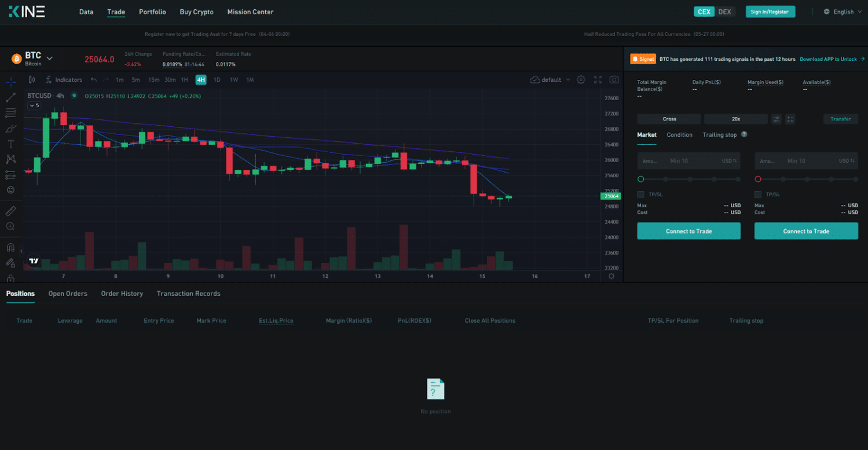Switch to CEX mode
This screenshot has height=450, width=868.
coord(704,12)
